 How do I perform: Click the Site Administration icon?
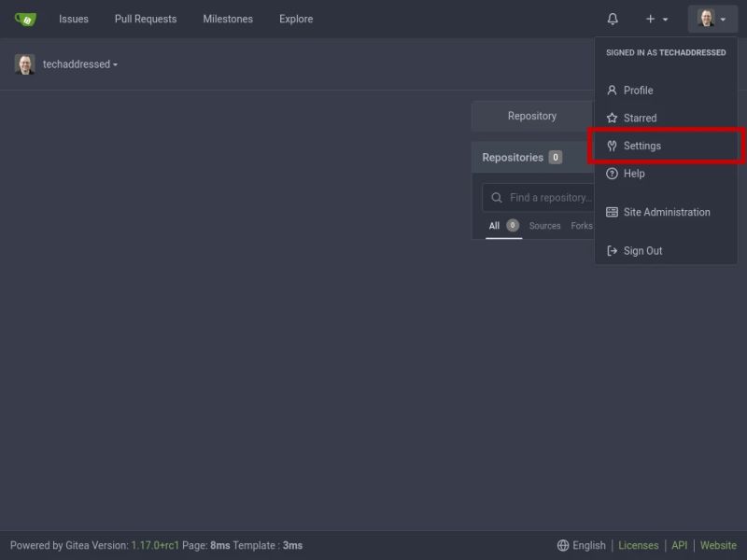point(613,212)
